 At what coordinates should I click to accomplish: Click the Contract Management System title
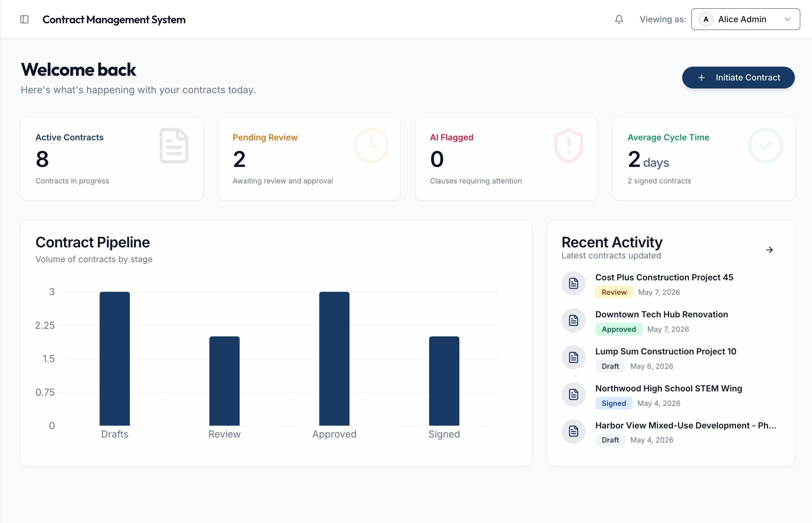(x=114, y=20)
